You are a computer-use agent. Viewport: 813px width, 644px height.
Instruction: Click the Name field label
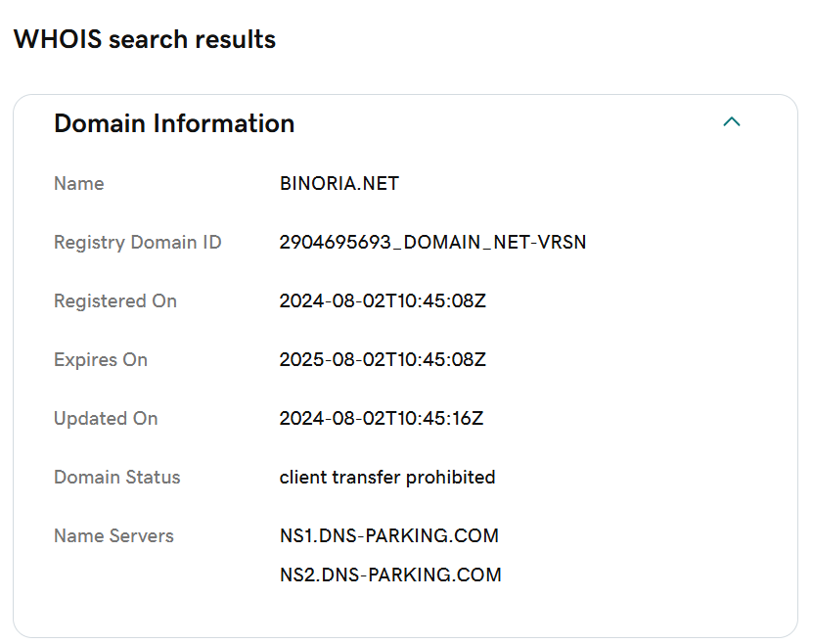click(x=79, y=184)
